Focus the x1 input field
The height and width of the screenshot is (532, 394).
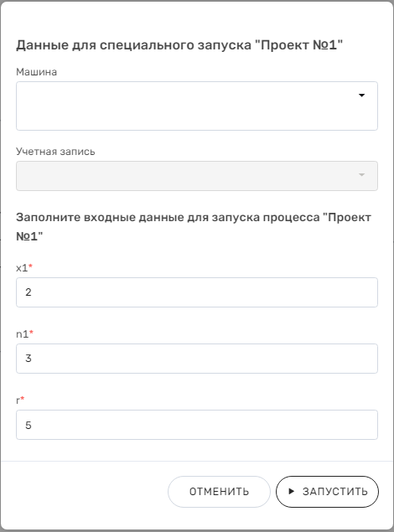click(x=197, y=292)
